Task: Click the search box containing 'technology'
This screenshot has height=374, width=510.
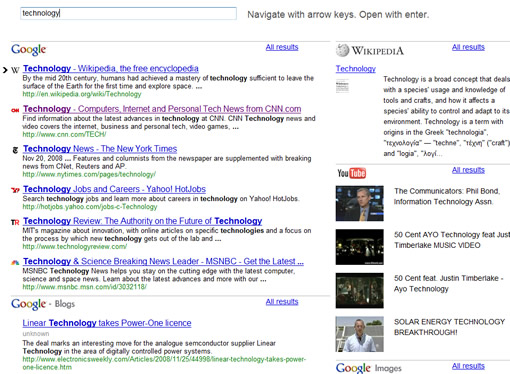Action: [x=128, y=13]
